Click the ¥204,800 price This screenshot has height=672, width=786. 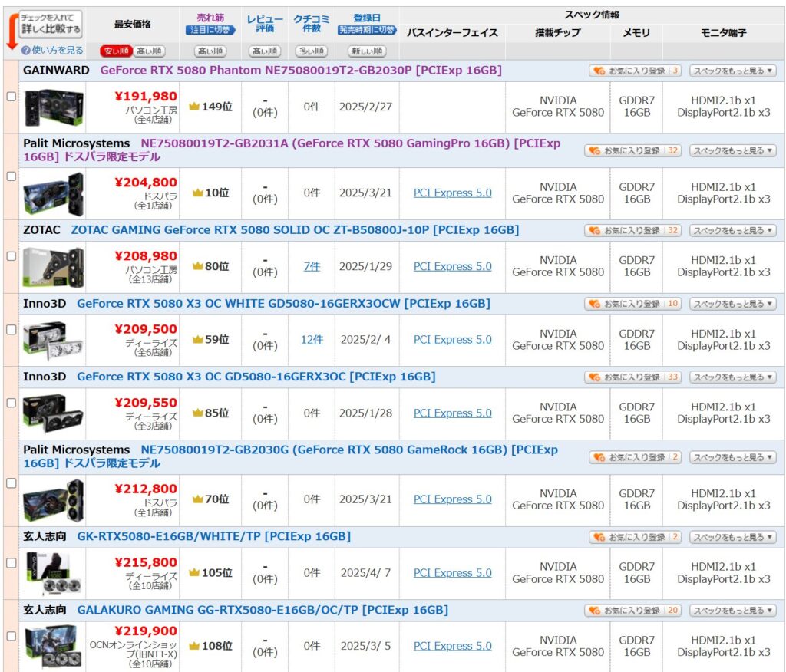coord(146,183)
